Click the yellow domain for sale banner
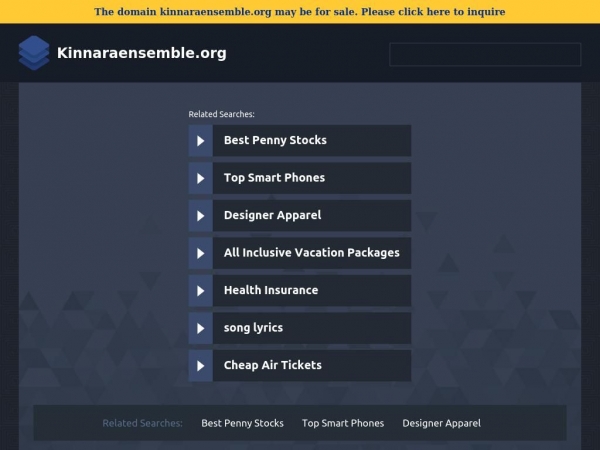Viewport: 600px width, 450px height. tap(300, 11)
